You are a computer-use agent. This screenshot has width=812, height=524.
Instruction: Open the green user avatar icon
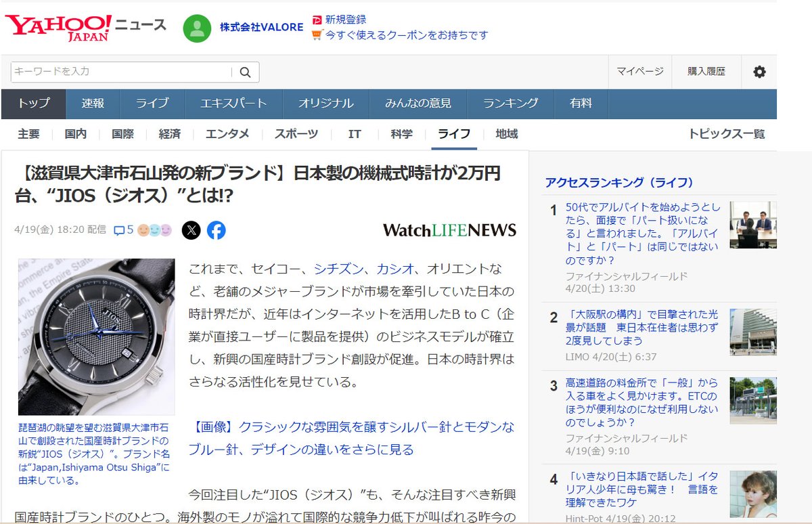[197, 28]
